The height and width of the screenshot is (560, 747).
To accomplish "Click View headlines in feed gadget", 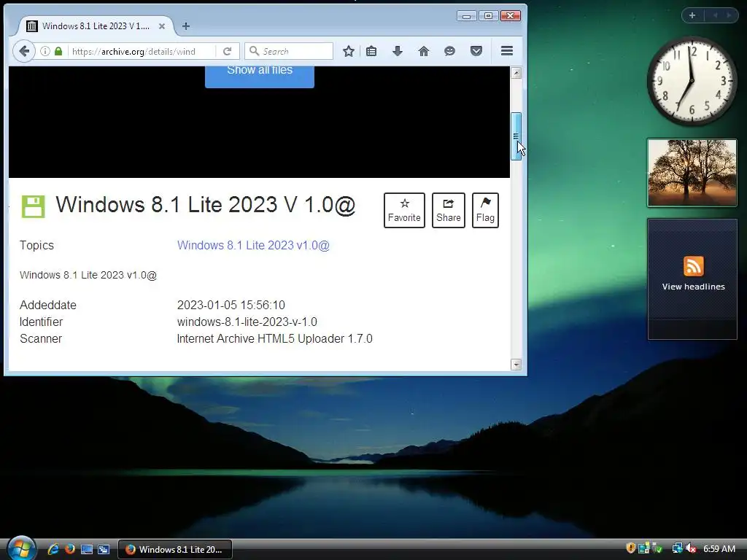I will pos(693,287).
